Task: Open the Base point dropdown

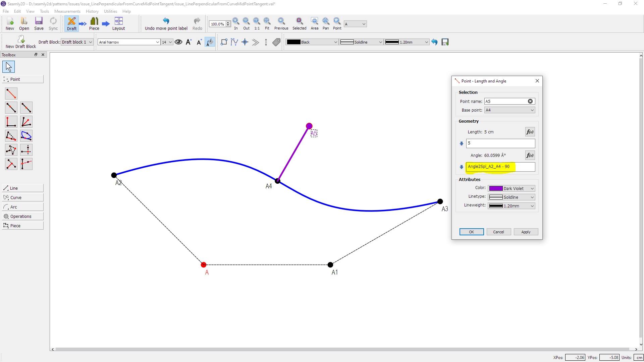Action: (509, 110)
